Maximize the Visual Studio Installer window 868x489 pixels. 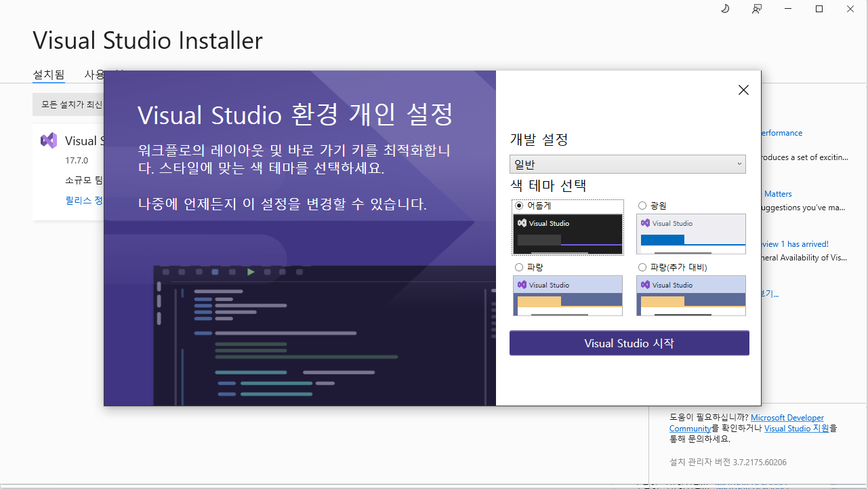[x=819, y=9]
